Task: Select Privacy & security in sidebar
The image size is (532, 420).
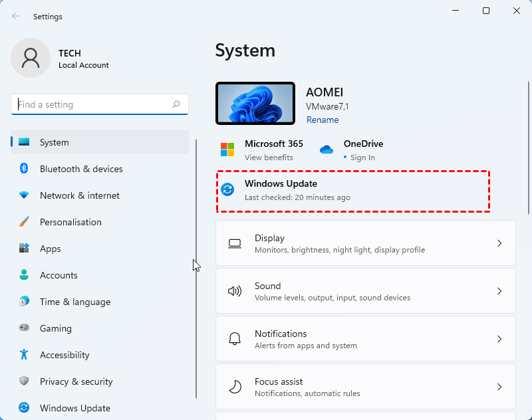Action: pyautogui.click(x=76, y=381)
